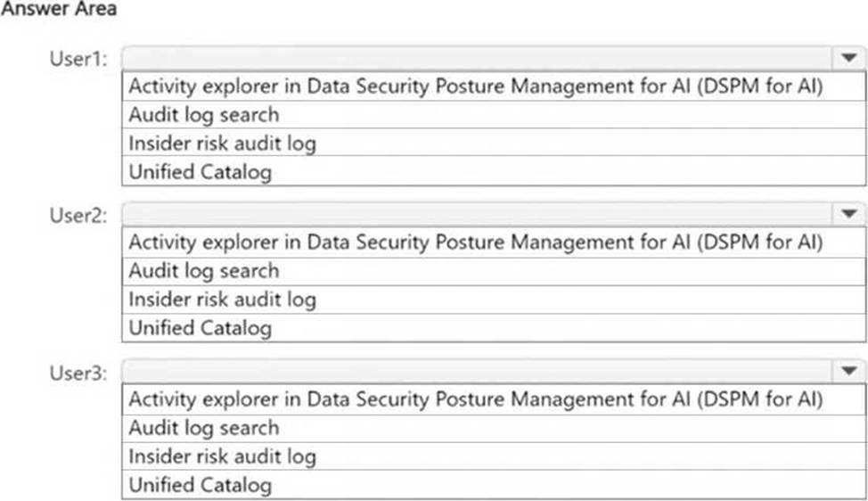This screenshot has width=868, height=501.
Task: Select Unified Catalog under User1
Action: point(201,171)
